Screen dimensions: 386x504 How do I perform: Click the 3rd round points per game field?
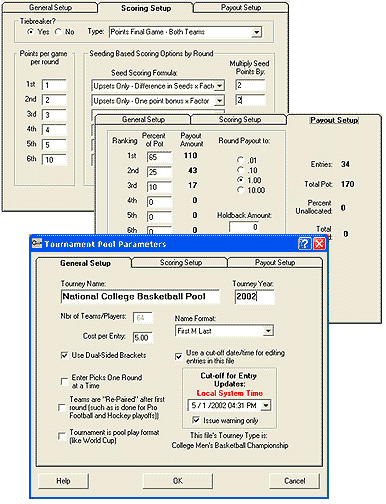(x=54, y=115)
